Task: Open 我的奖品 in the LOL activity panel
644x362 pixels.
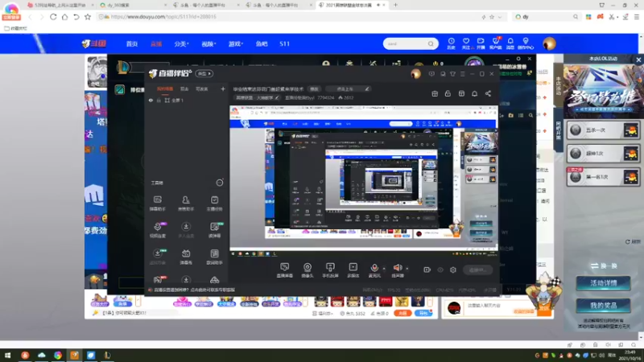Action: tap(603, 306)
